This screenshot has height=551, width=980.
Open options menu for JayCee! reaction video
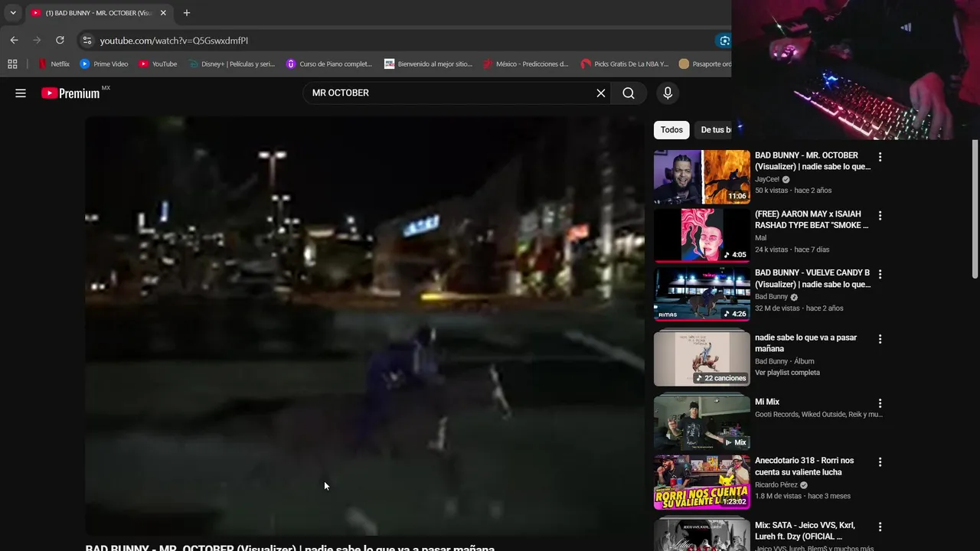click(x=880, y=157)
